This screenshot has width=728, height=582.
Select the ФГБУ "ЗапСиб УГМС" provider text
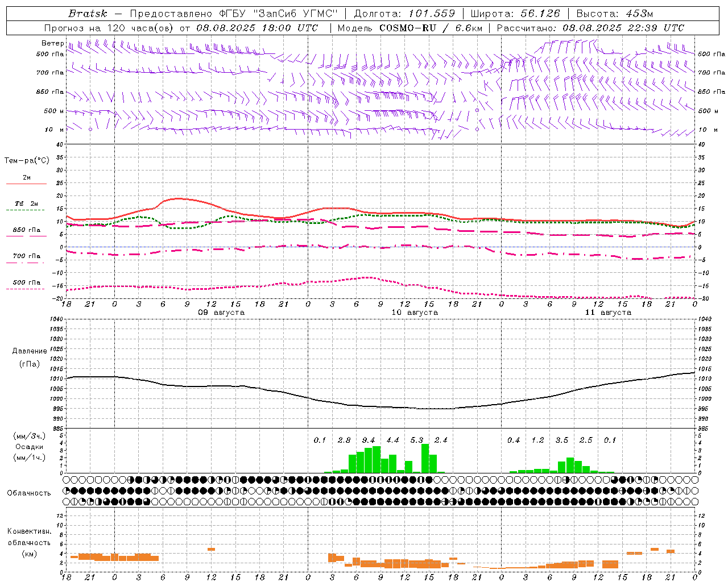(278, 13)
